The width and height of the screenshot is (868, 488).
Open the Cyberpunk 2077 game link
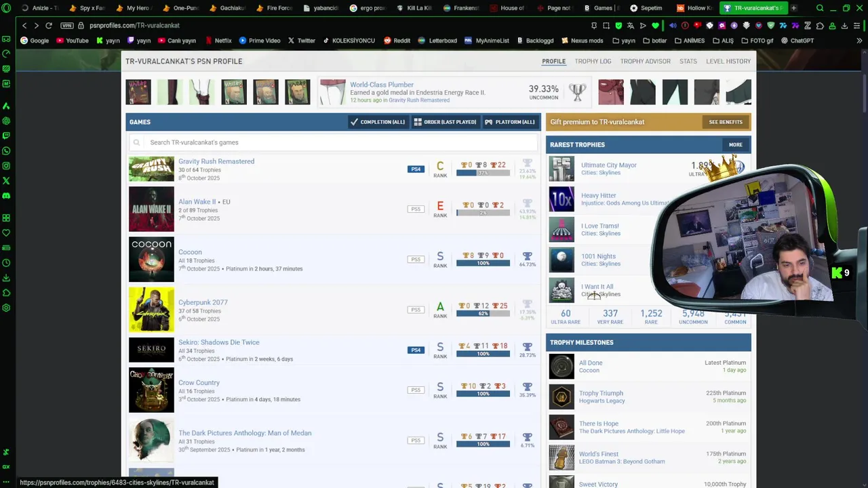click(203, 302)
